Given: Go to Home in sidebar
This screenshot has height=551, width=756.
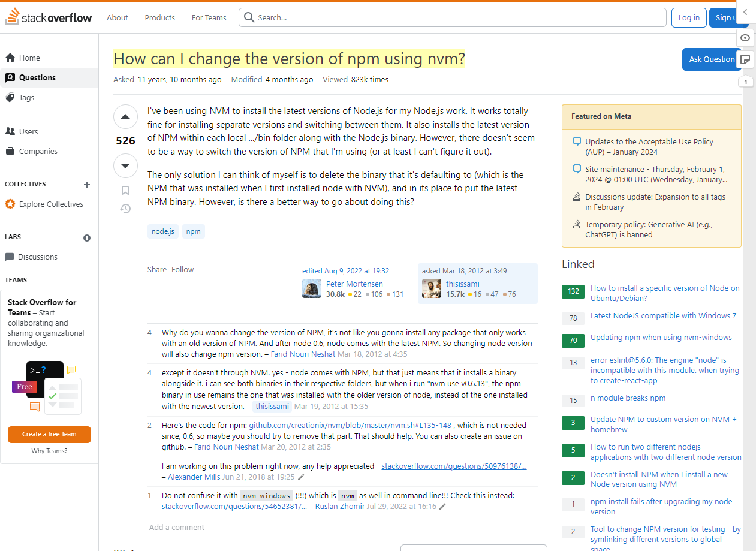Looking at the screenshot, I should [x=49, y=58].
